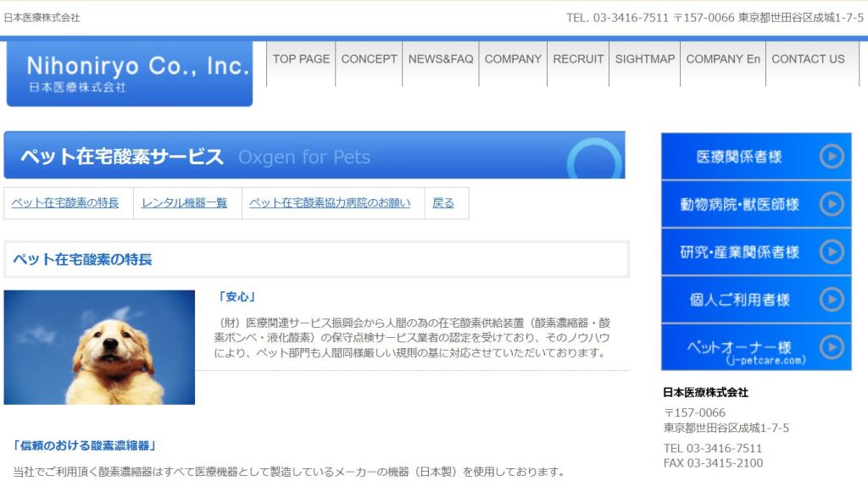Click the Nihoniryo Co., Inc. logo banner
The image size is (868, 481).
pos(130,73)
